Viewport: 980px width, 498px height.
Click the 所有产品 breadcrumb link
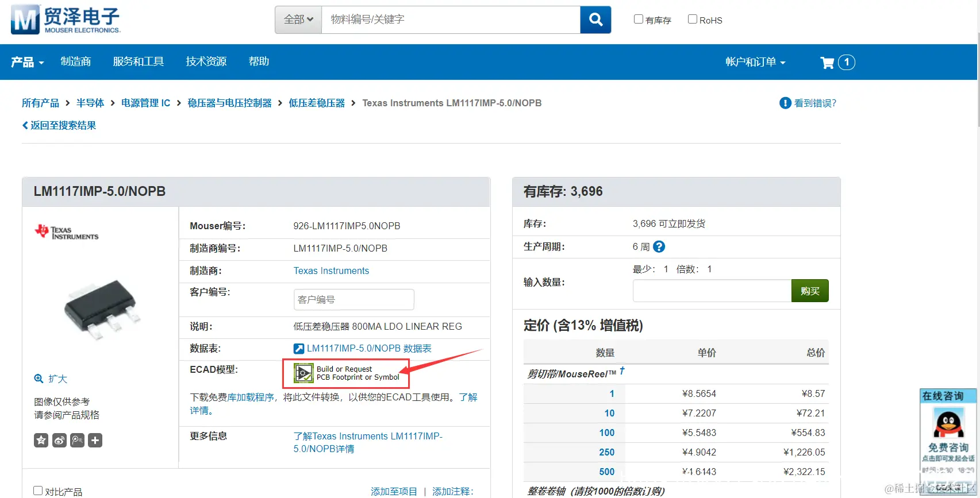(40, 103)
